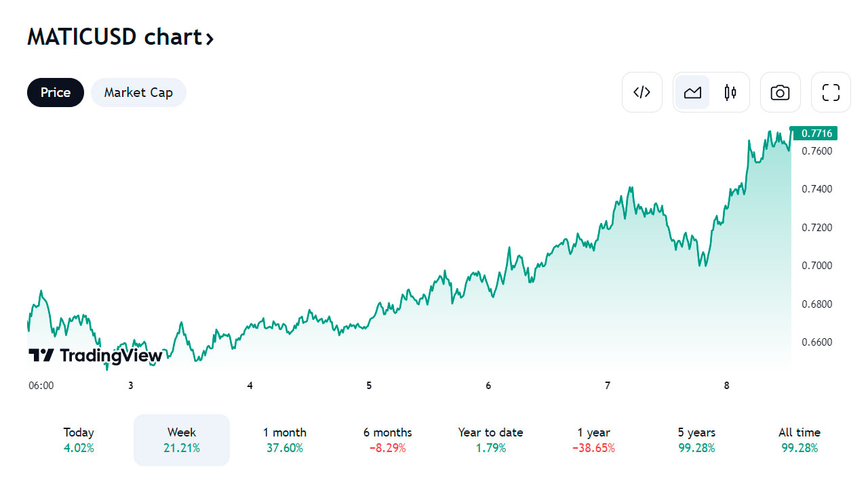Show the 6 months range
This screenshot has height=488, width=868.
[x=387, y=440]
